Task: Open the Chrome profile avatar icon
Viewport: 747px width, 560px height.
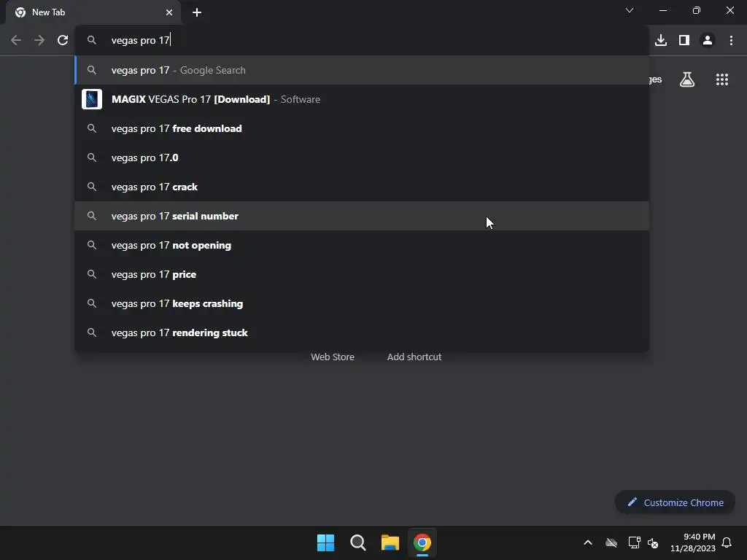Action: pos(708,41)
